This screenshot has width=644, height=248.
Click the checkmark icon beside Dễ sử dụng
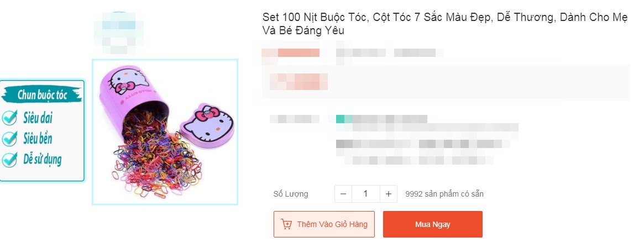click(x=9, y=159)
